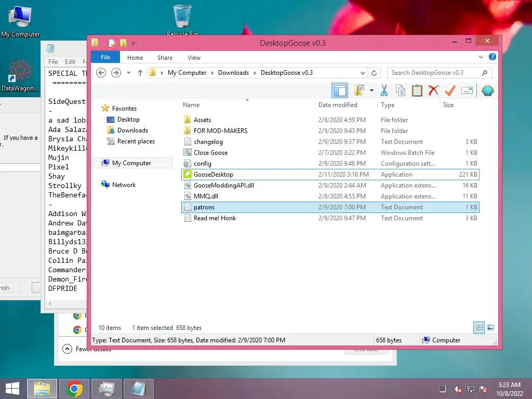Image resolution: width=532 pixels, height=399 pixels.
Task: Select Network in the navigation pane
Action: coord(118,184)
